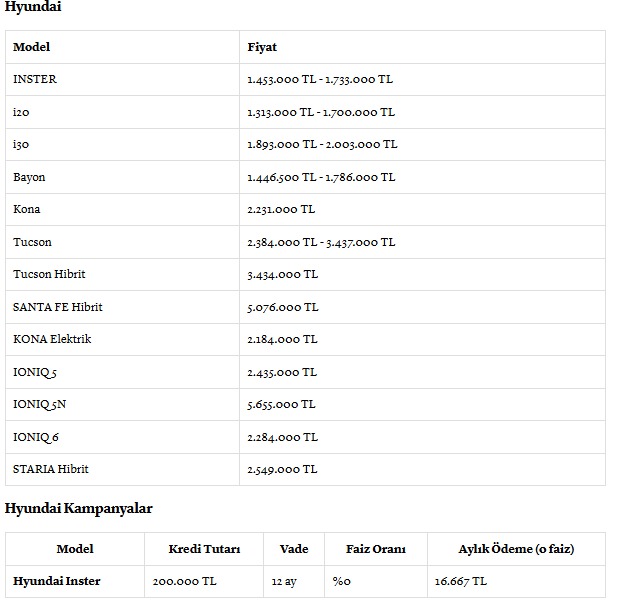Click the i20 price range cell
Viewport: 623px width, 610px height.
[x=320, y=112]
